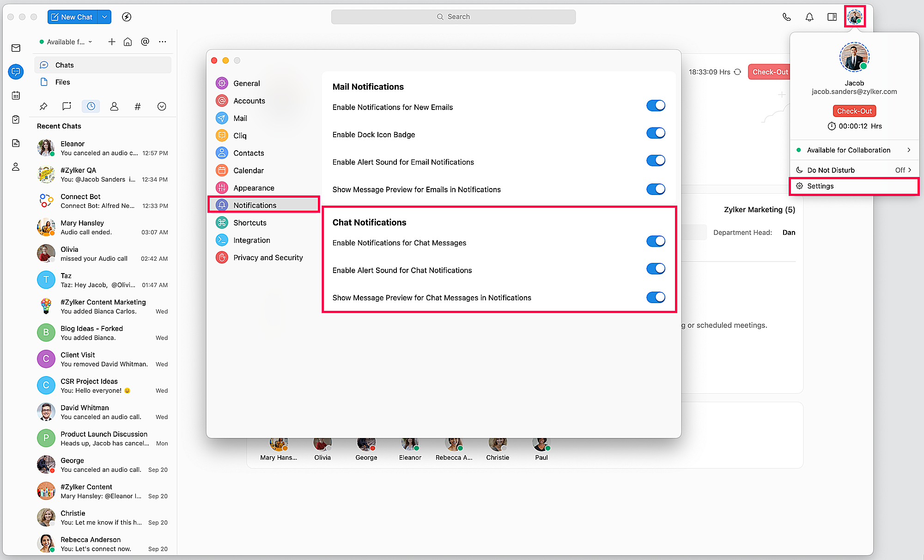Select the channels hashtag filter icon
This screenshot has height=560, width=924.
tap(138, 106)
